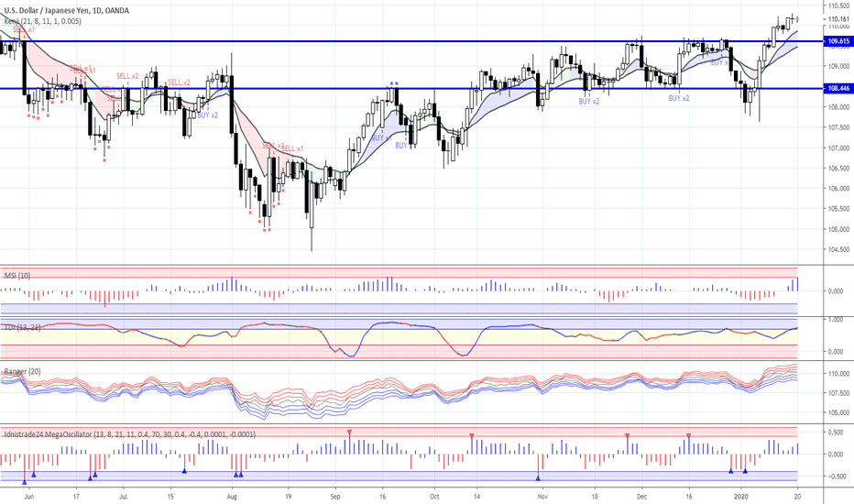Click the Nov label on the time axis
This screenshot has height=504, width=854.
coord(542,495)
